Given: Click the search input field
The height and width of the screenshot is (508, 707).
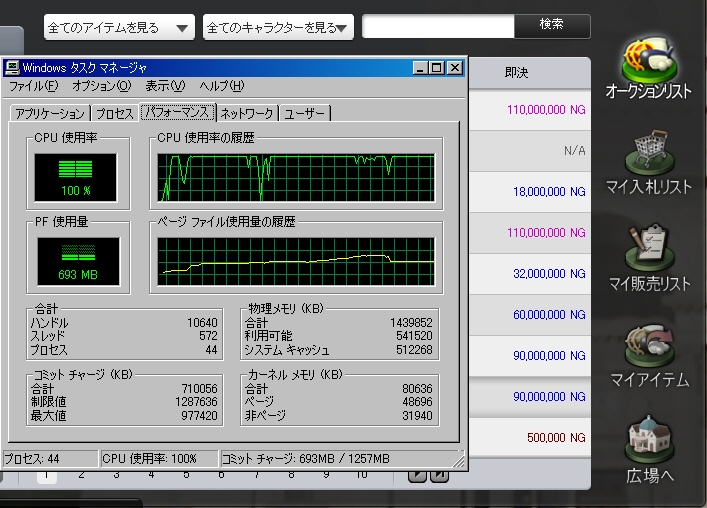Looking at the screenshot, I should 438,27.
